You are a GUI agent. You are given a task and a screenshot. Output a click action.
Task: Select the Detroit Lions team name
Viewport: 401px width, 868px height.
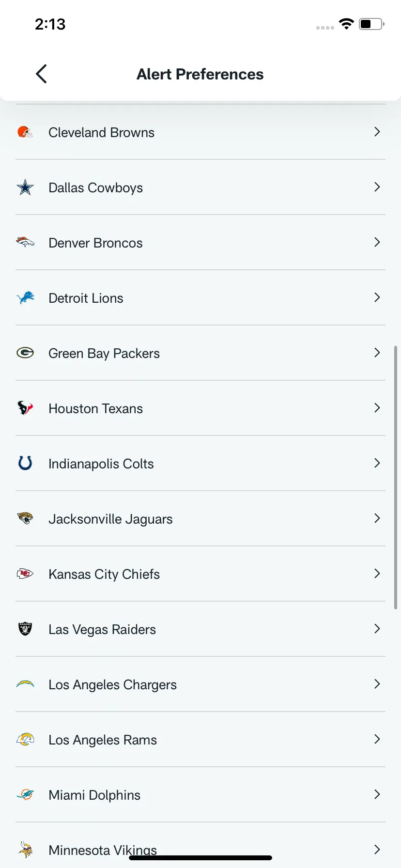pyautogui.click(x=86, y=298)
